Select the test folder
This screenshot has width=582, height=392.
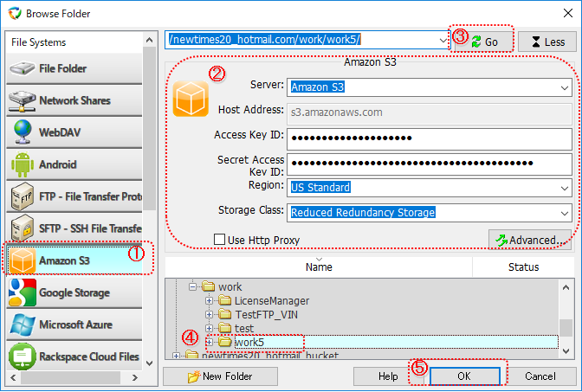coord(244,328)
